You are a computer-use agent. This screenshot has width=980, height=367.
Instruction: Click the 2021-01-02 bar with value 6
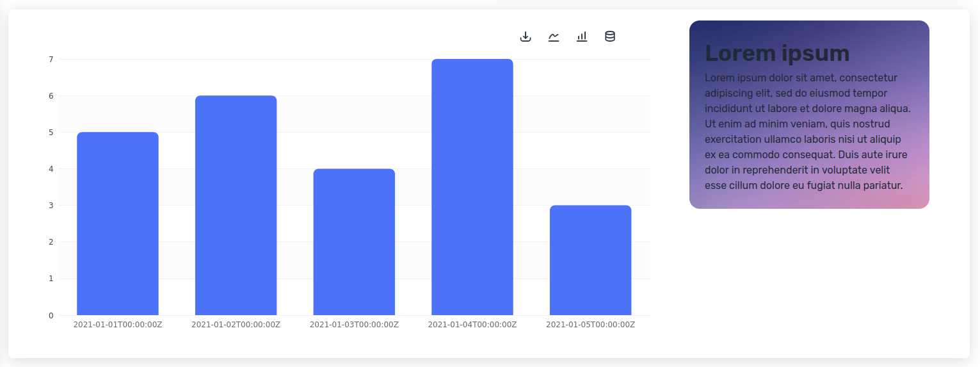(236, 205)
